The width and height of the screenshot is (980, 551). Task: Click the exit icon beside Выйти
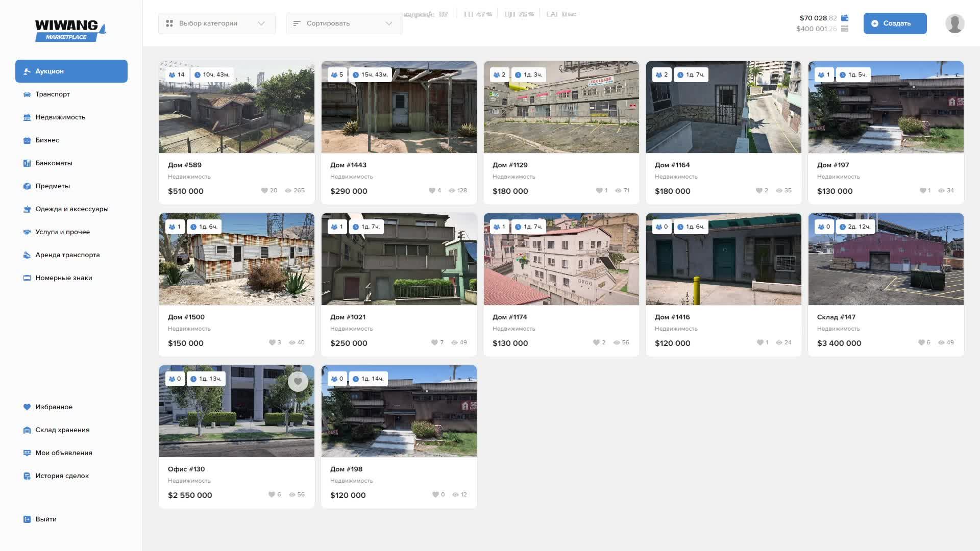(x=27, y=519)
